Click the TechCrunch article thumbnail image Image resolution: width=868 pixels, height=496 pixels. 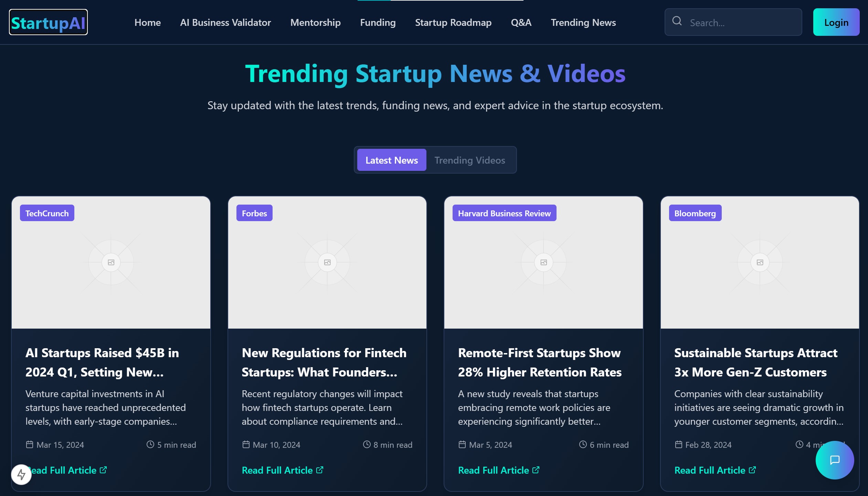pyautogui.click(x=111, y=262)
